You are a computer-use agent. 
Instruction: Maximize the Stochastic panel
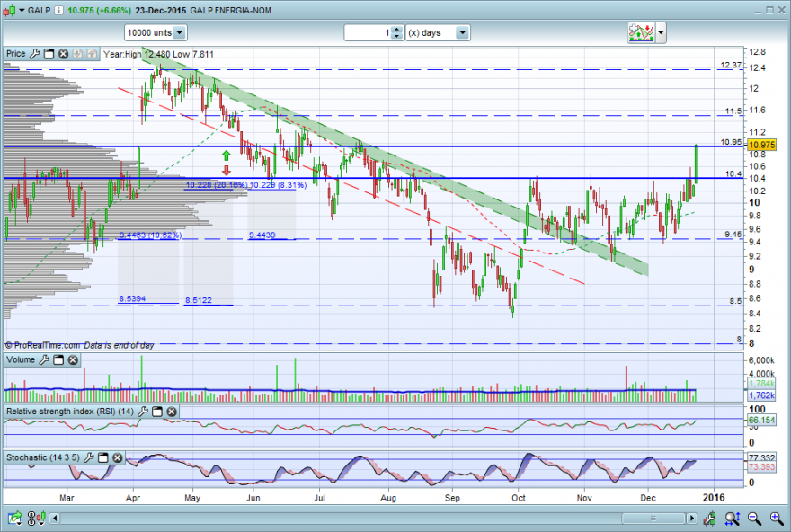click(102, 457)
